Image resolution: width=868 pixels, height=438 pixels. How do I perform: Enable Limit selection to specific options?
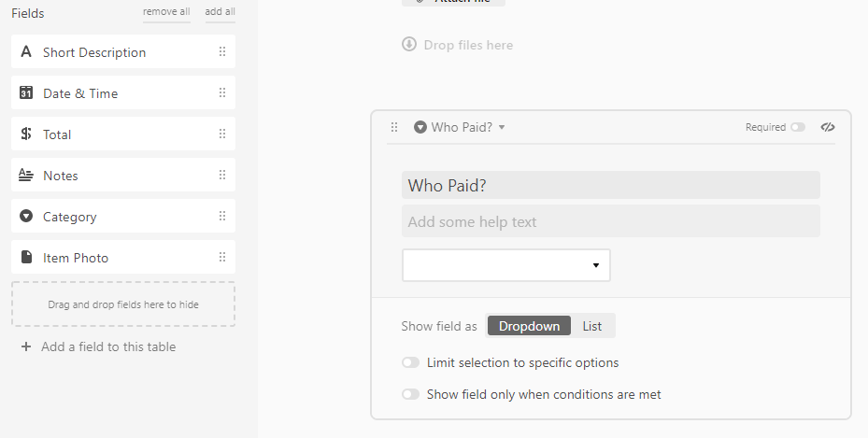click(411, 362)
